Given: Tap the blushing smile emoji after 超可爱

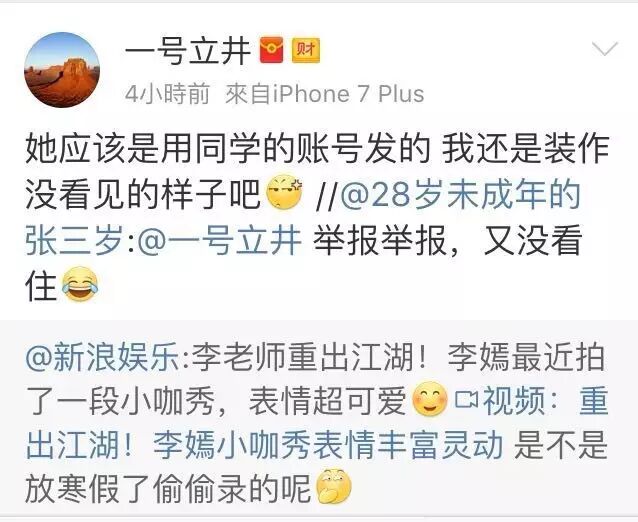Looking at the screenshot, I should coord(430,399).
